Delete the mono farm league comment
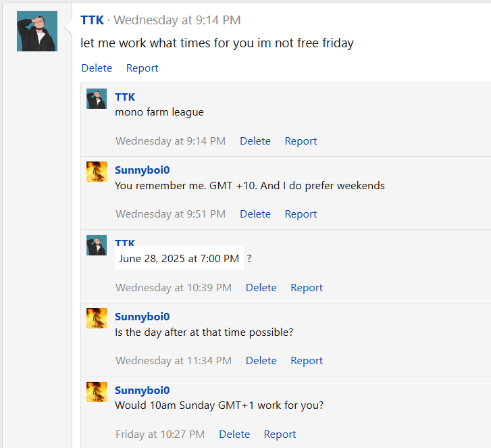 tap(255, 141)
